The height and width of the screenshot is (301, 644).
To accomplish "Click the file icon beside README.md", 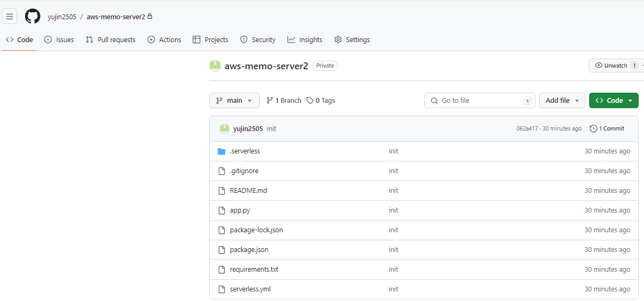I will (x=221, y=191).
